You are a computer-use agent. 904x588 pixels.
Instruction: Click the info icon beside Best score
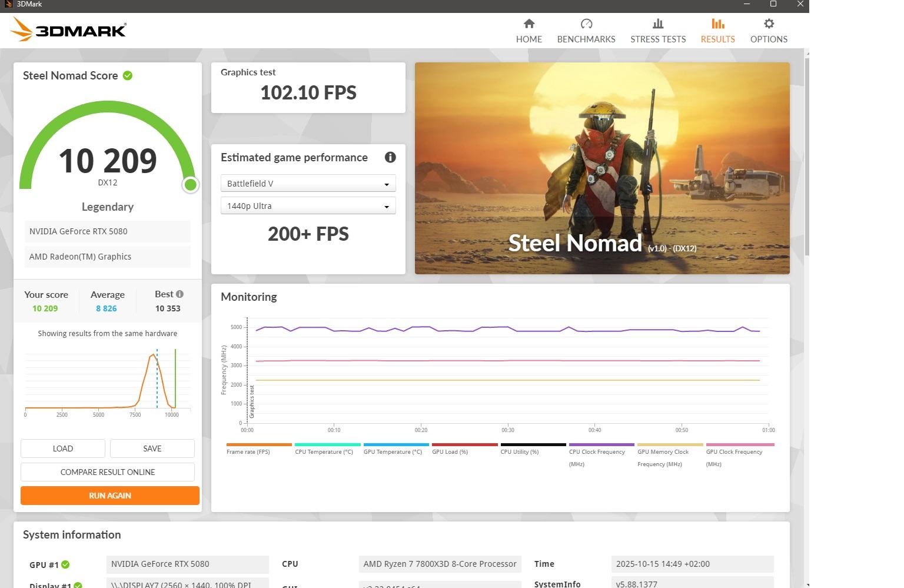click(x=180, y=294)
